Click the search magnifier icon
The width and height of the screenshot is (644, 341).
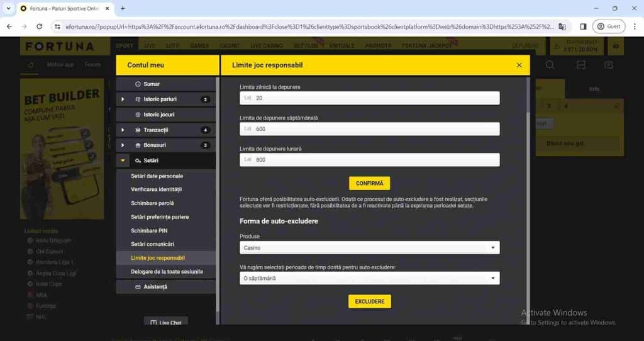coord(550,65)
